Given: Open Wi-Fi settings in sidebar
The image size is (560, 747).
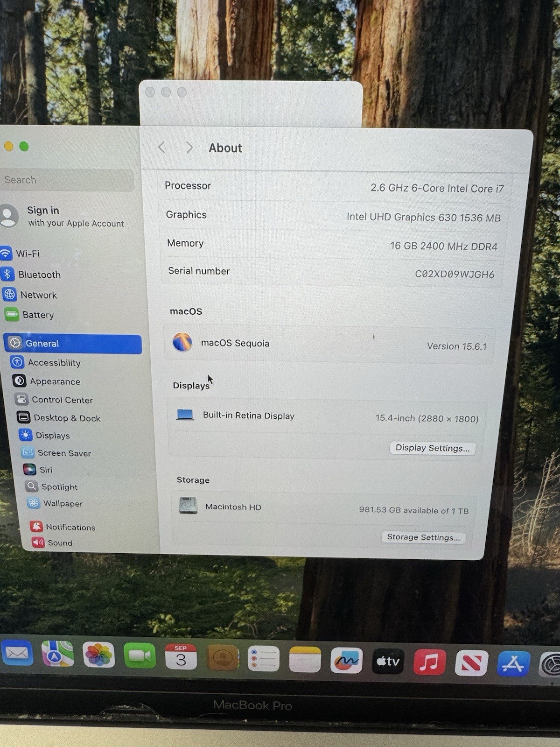Looking at the screenshot, I should [21, 254].
